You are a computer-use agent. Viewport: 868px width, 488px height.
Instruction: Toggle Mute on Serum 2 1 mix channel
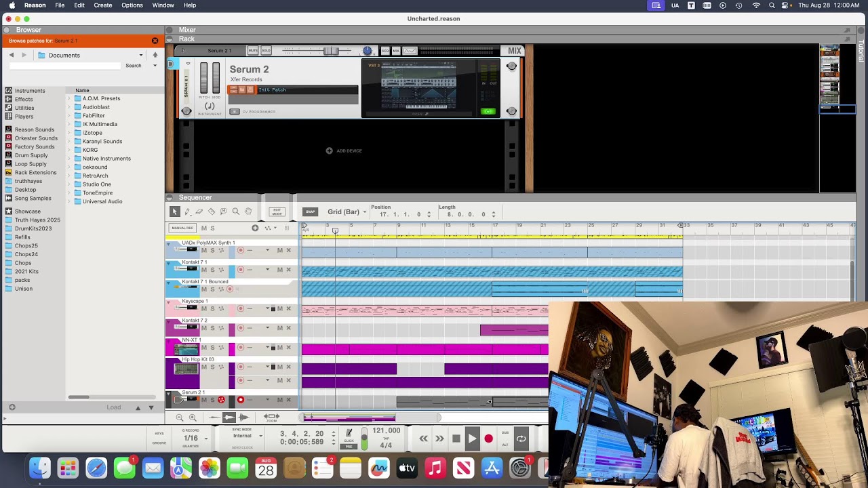point(253,51)
